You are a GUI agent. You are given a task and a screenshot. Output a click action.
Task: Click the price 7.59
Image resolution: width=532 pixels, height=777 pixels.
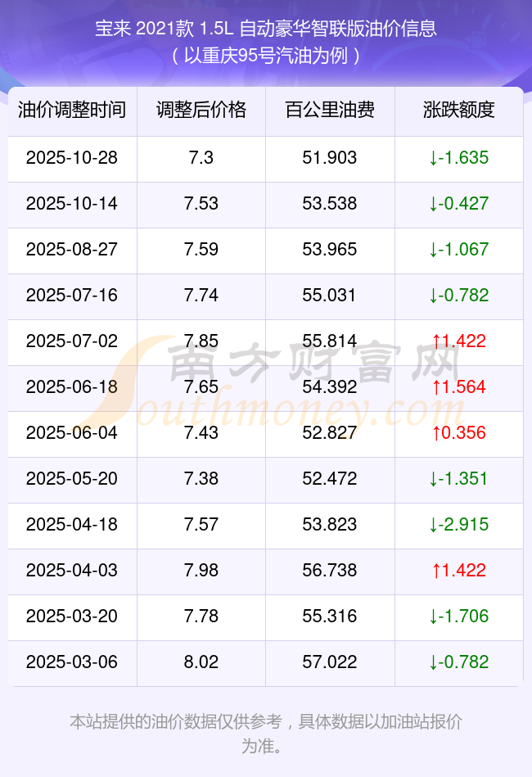[201, 250]
